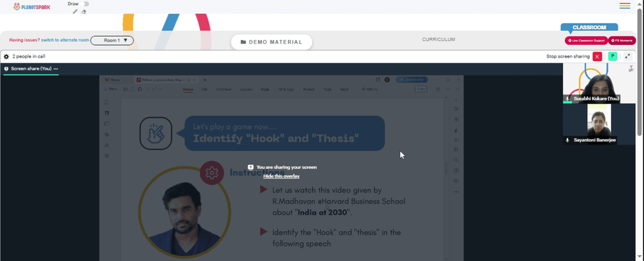This screenshot has width=644, height=261.
Task: Select Surabhi Kokare video thumbnail
Action: (x=599, y=83)
